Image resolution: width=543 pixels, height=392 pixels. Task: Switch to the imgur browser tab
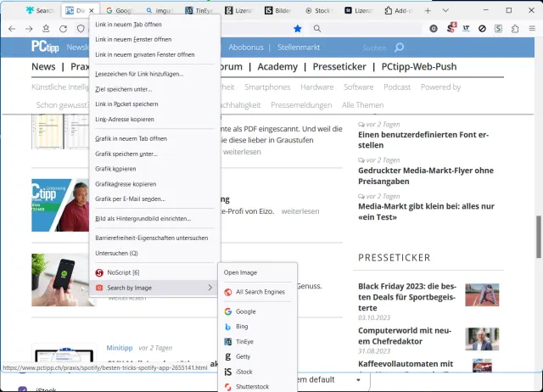pos(160,11)
